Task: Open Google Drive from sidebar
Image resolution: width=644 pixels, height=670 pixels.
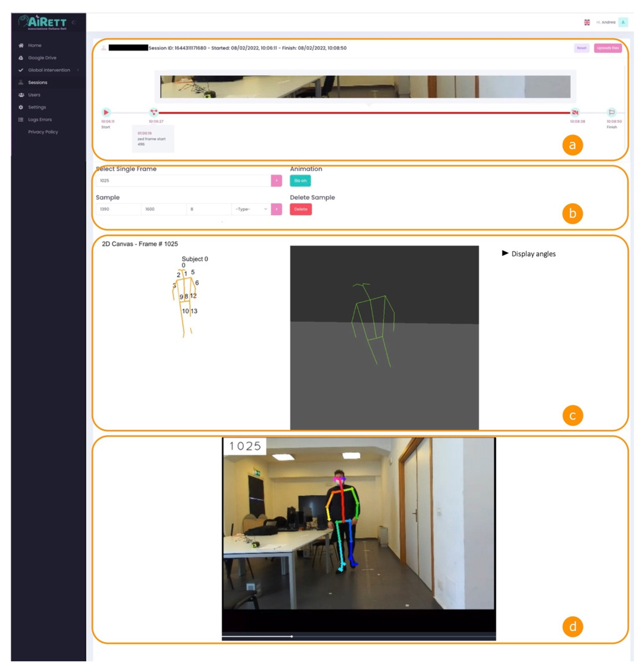Action: coord(42,58)
